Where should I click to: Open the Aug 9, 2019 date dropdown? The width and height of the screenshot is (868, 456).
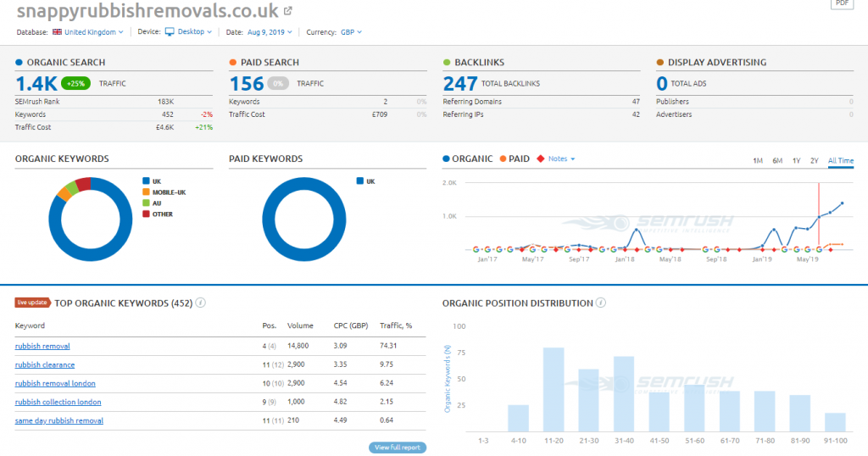click(270, 32)
